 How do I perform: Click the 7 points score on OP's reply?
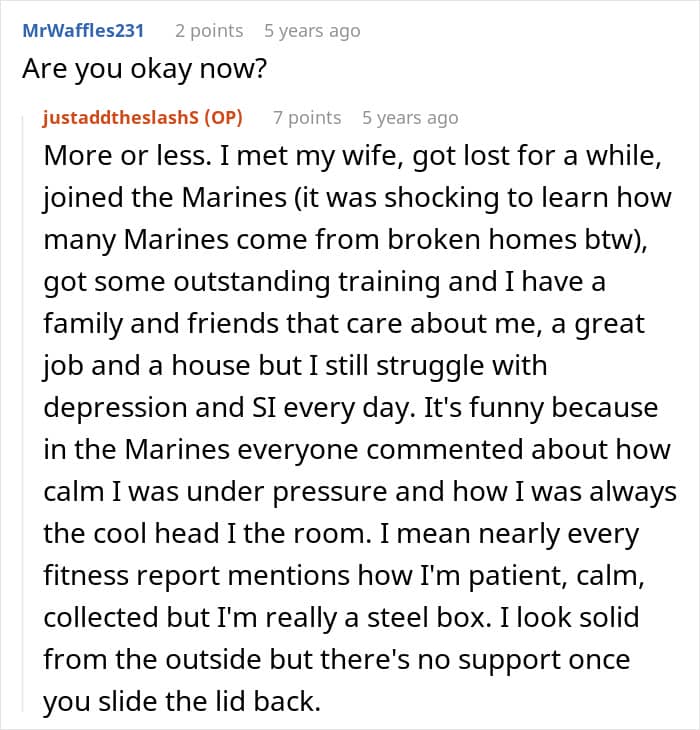pos(307,117)
